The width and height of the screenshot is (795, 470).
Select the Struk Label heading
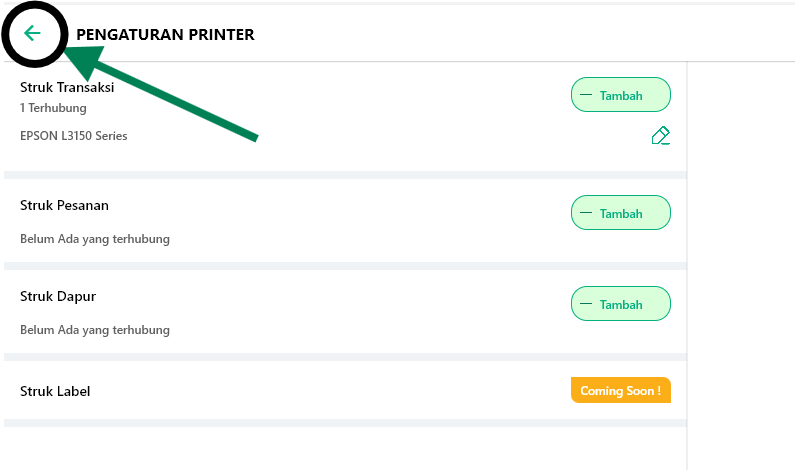(55, 391)
